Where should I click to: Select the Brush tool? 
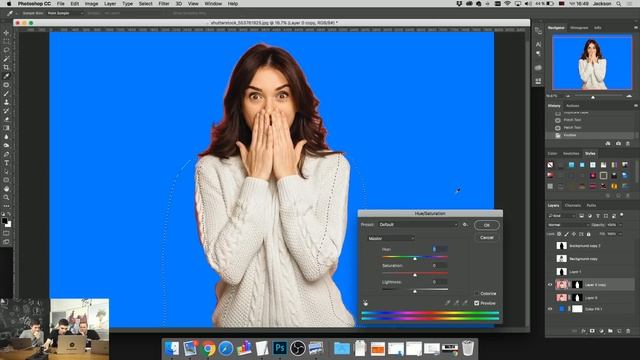coord(6,93)
